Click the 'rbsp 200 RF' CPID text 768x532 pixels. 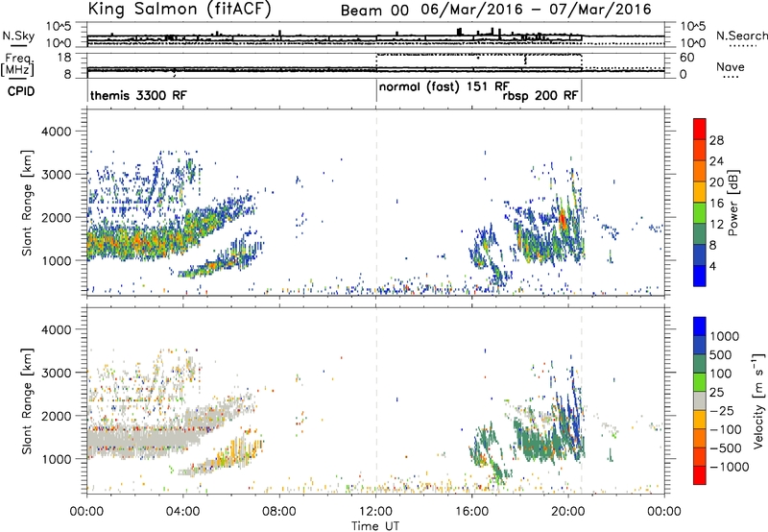(540, 95)
